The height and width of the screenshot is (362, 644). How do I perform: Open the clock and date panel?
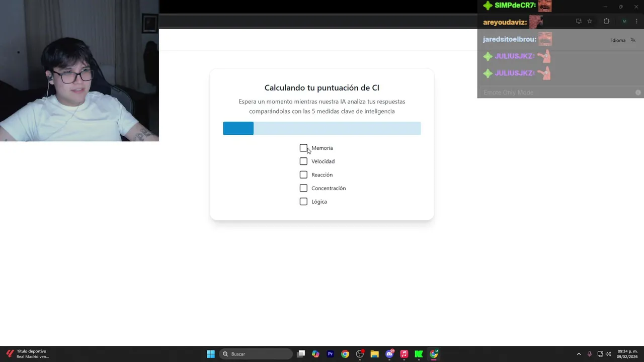[x=627, y=354]
